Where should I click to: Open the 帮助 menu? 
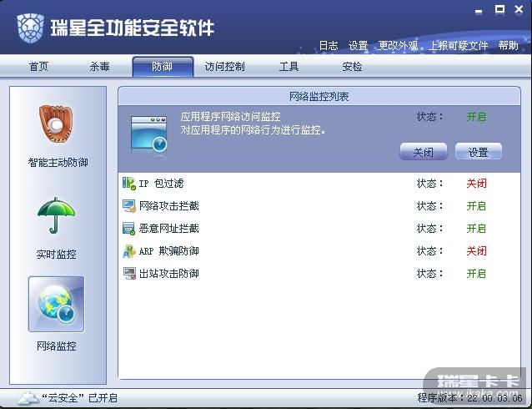[x=509, y=46]
